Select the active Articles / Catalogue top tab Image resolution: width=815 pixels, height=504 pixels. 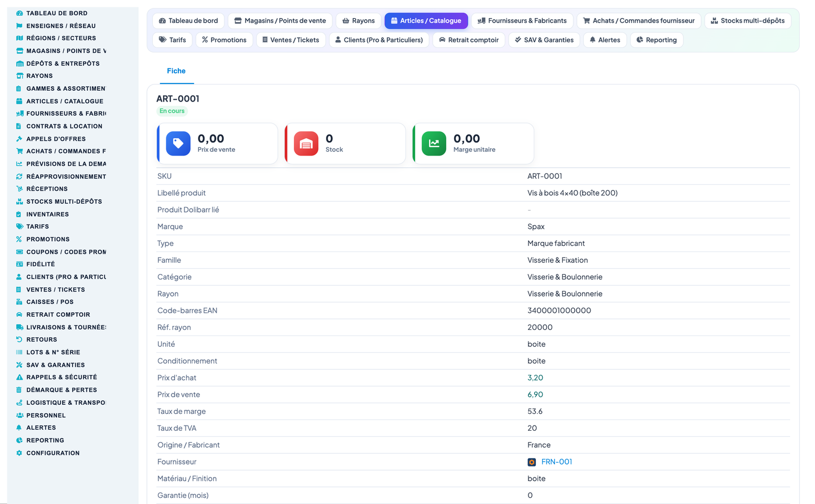click(426, 21)
